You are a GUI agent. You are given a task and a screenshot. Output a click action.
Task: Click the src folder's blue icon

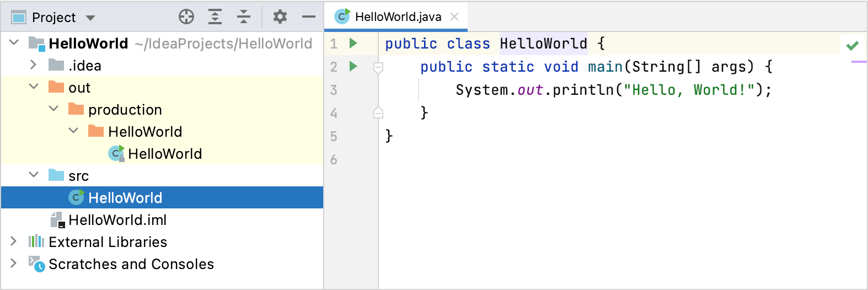tap(56, 175)
